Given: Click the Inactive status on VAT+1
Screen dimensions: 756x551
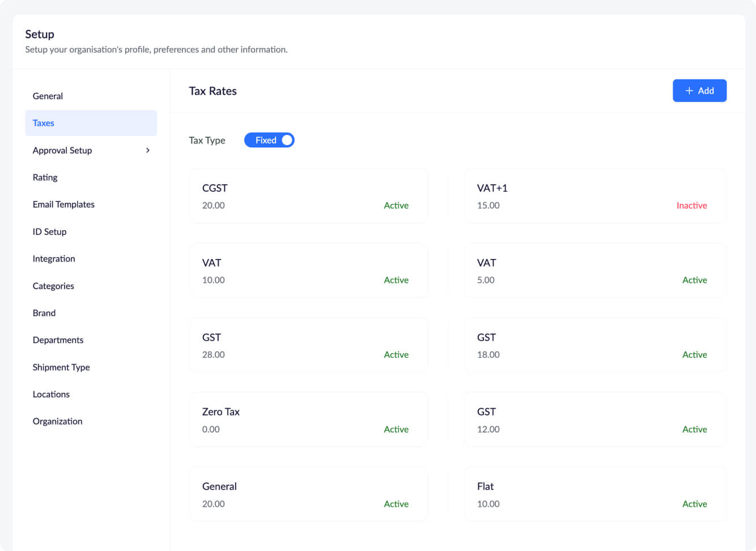Looking at the screenshot, I should point(691,205).
